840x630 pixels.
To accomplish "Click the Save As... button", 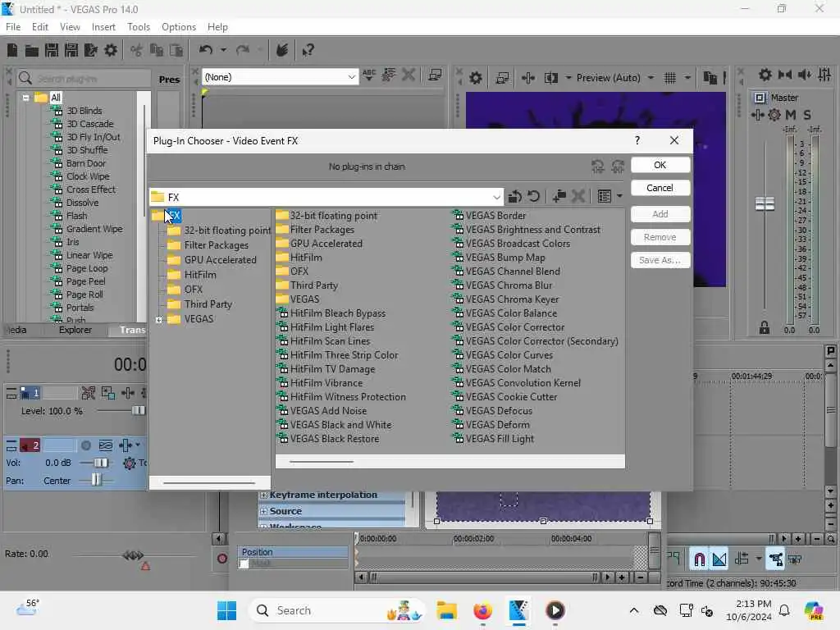I will [x=660, y=260].
